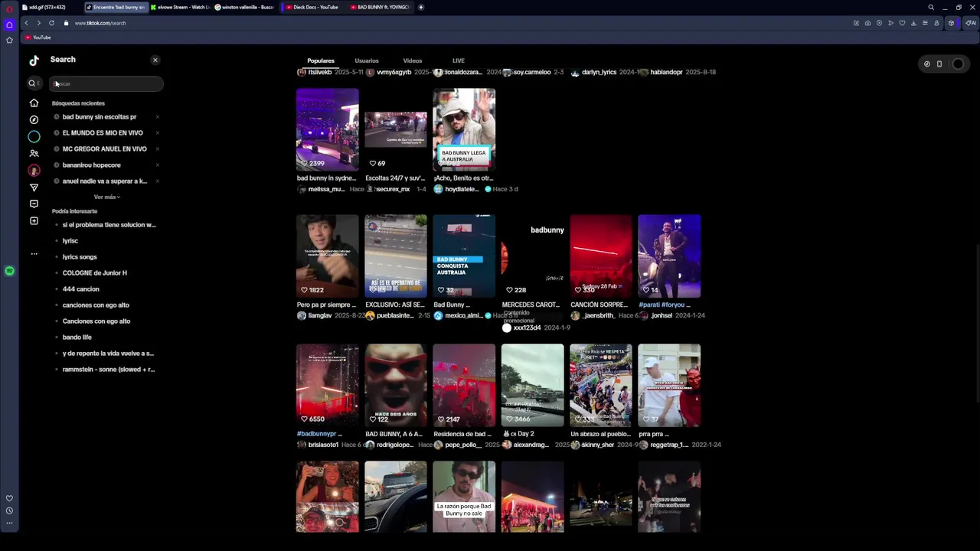Open Messages paper-plane icon in sidebar

34,187
